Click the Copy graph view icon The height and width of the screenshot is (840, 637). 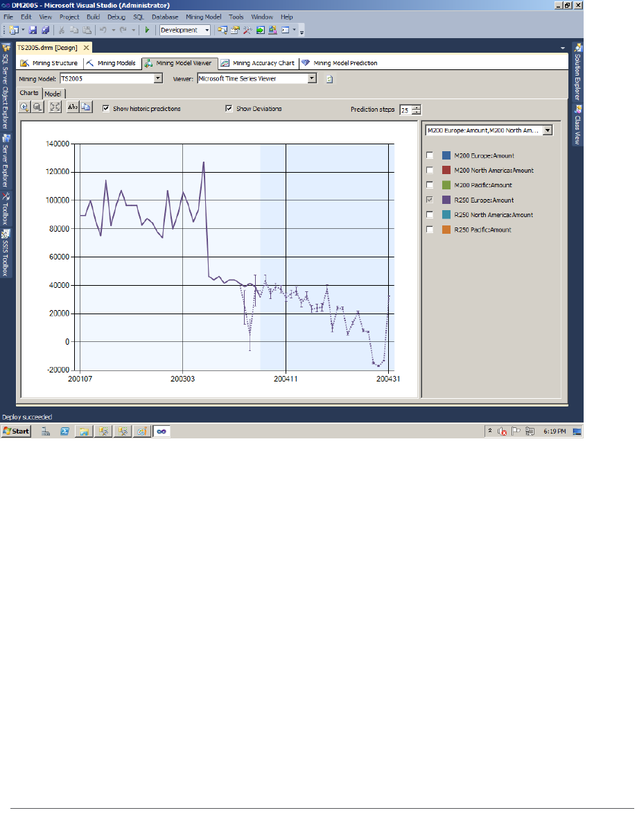[86, 107]
